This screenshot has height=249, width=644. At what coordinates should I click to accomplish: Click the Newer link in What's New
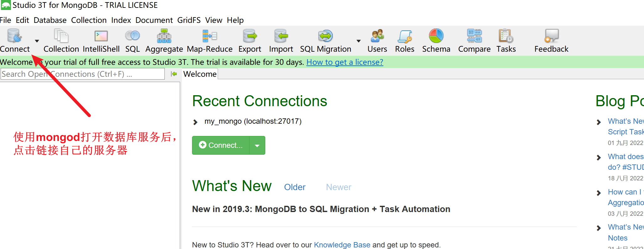(x=339, y=187)
